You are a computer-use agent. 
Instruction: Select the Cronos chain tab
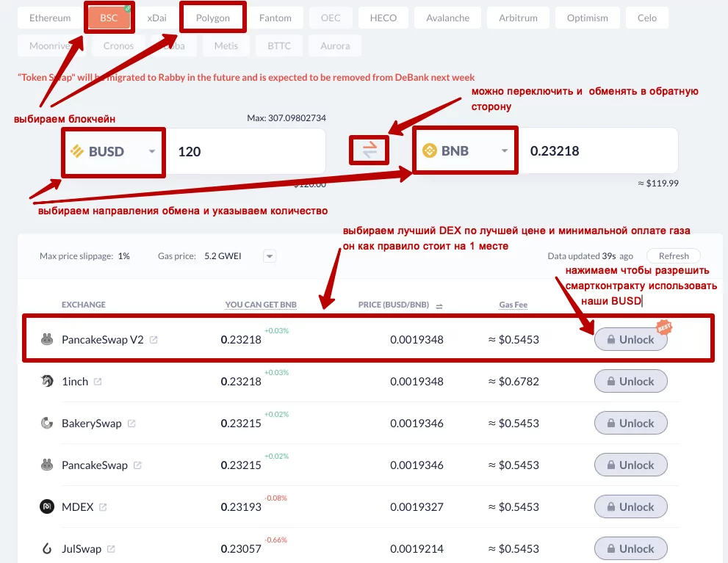point(118,46)
